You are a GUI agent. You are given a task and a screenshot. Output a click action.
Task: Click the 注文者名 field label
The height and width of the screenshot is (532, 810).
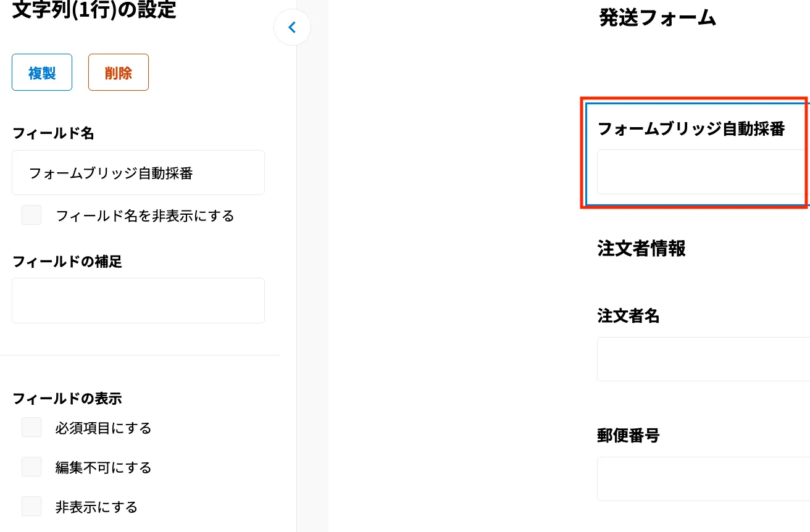(628, 316)
